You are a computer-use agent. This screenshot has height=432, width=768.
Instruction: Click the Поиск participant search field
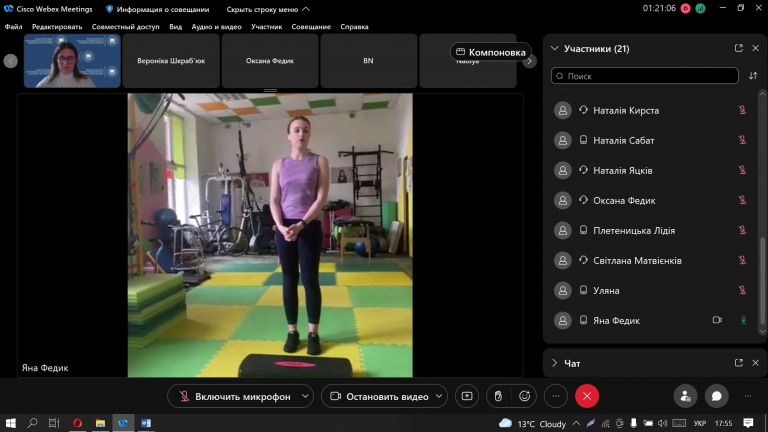click(x=645, y=76)
